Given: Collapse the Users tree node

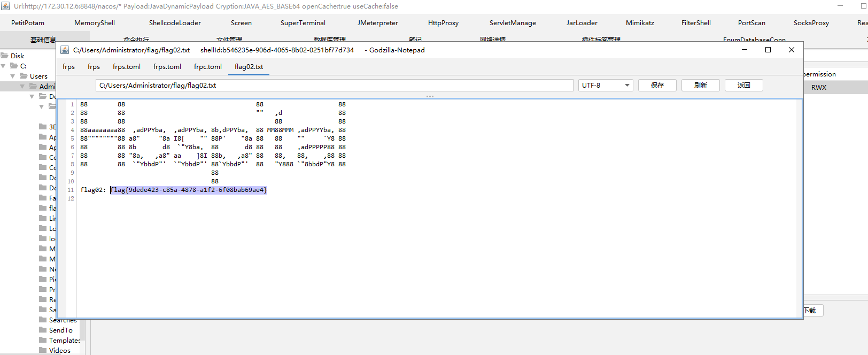Looking at the screenshot, I should tap(13, 76).
